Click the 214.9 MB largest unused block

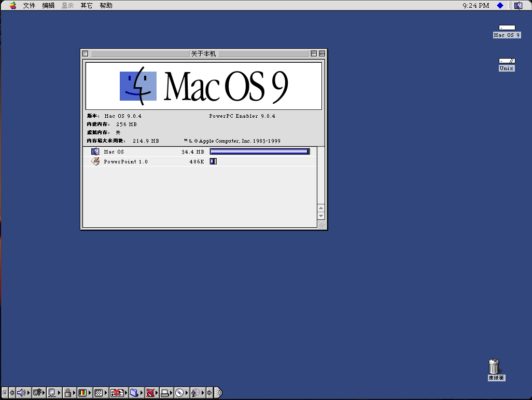[x=146, y=141]
